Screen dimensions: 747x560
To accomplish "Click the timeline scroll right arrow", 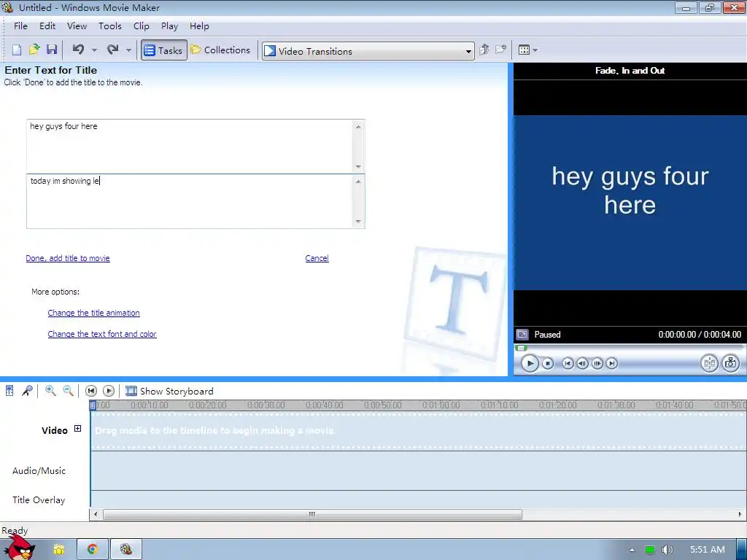I will tap(740, 514).
